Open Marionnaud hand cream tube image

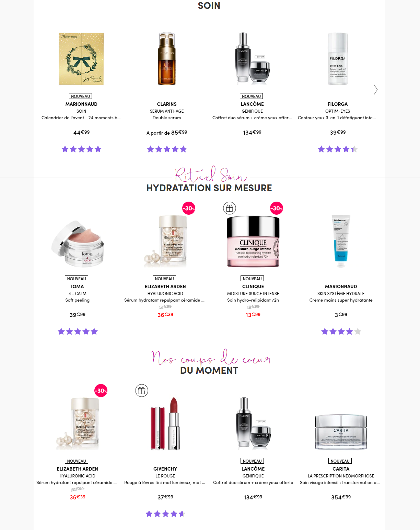click(341, 241)
